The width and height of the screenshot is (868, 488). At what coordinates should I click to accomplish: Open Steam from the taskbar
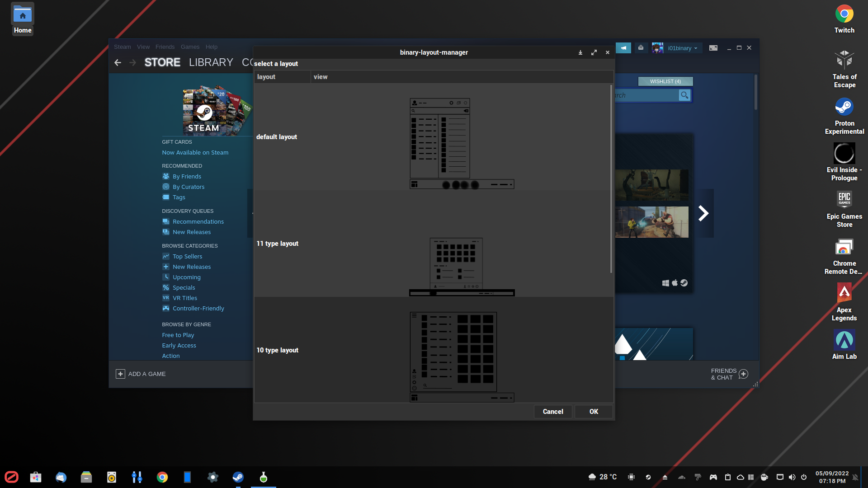coord(238,477)
